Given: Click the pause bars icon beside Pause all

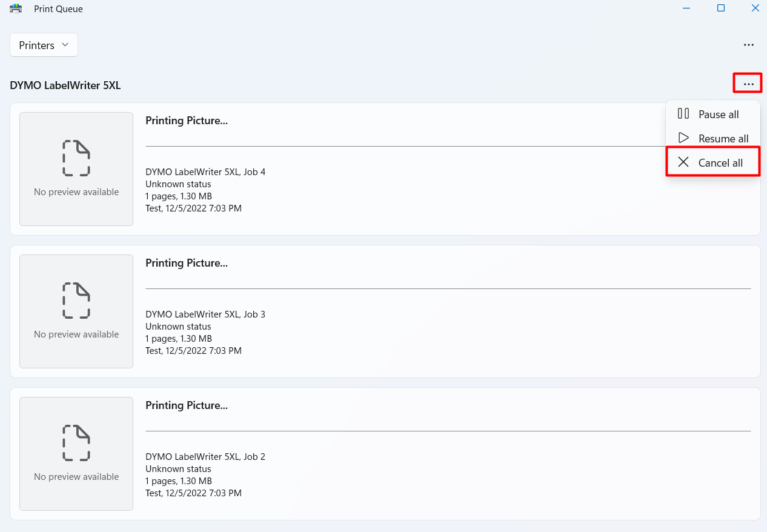Looking at the screenshot, I should click(683, 114).
